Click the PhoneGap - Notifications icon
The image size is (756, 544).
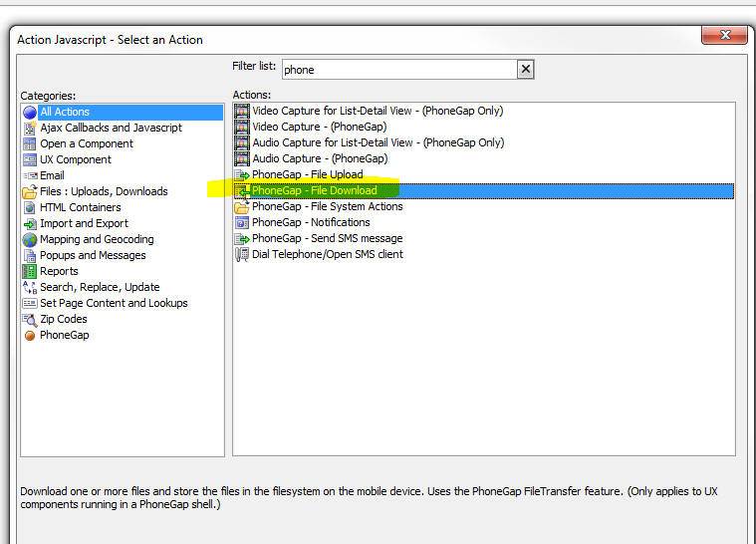click(242, 222)
